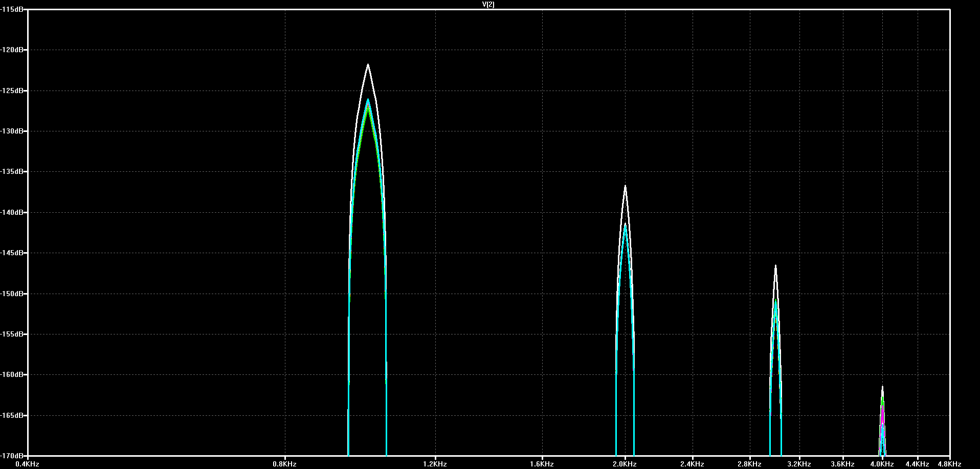The image size is (980, 469).
Task: Click the -115dB axis label
Action: [x=12, y=9]
